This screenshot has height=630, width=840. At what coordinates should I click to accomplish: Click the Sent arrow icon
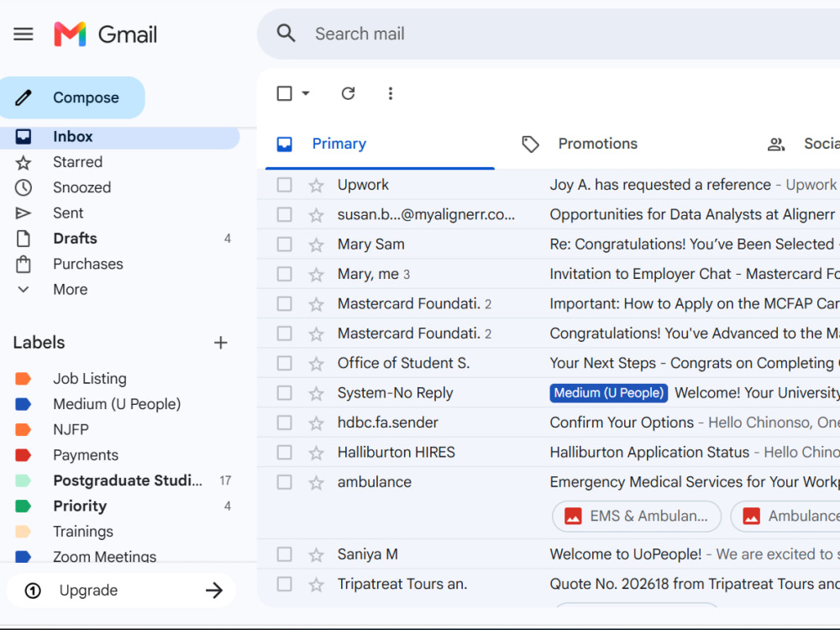coord(23,213)
